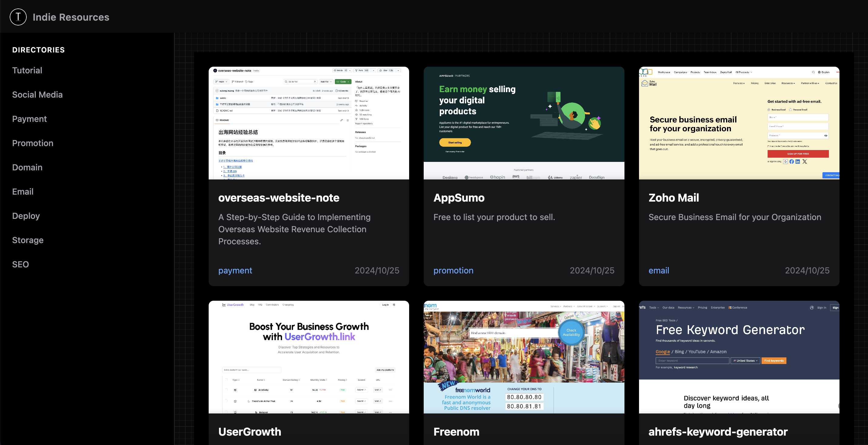Click the search magnifier icon in Zoho navbar

(x=813, y=72)
